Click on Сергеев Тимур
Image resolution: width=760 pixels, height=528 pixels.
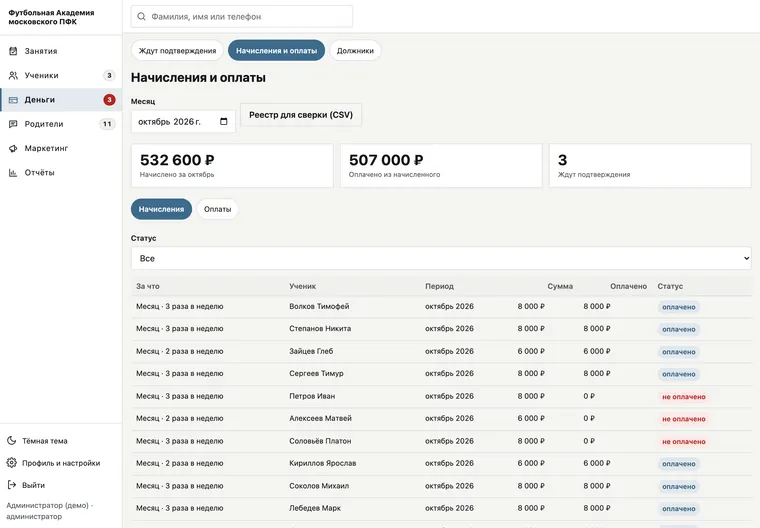316,373
